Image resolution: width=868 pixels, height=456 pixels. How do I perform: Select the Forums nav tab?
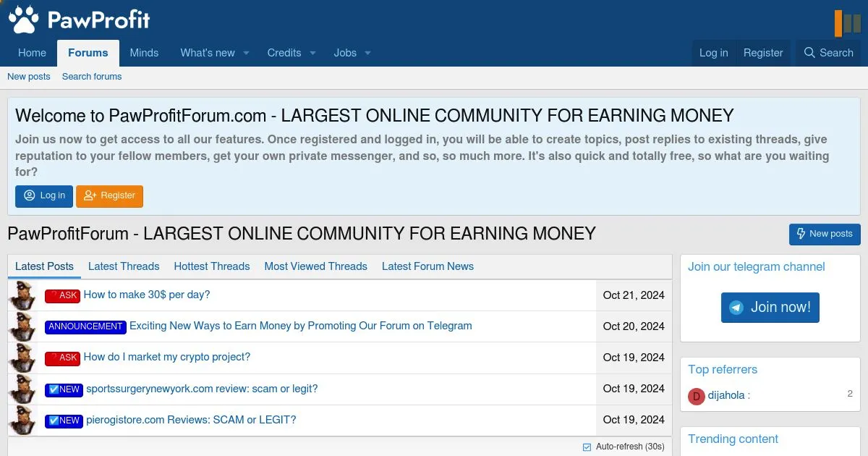click(x=88, y=53)
